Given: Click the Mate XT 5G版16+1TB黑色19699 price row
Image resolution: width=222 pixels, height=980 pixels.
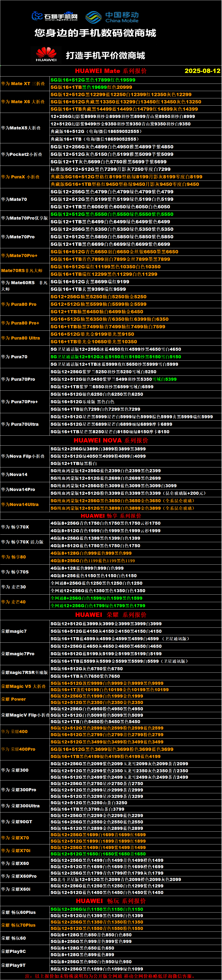Looking at the screenshot, I should click(135, 87).
